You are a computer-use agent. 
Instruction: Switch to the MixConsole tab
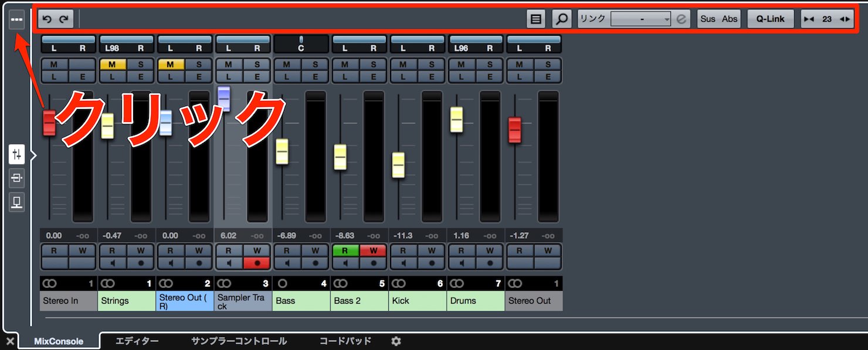coord(59,341)
